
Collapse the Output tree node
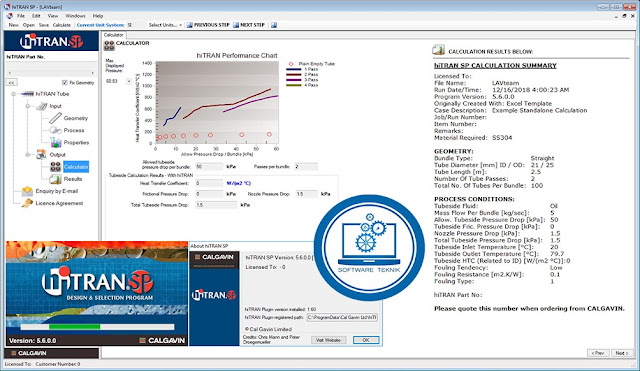[x=28, y=155]
